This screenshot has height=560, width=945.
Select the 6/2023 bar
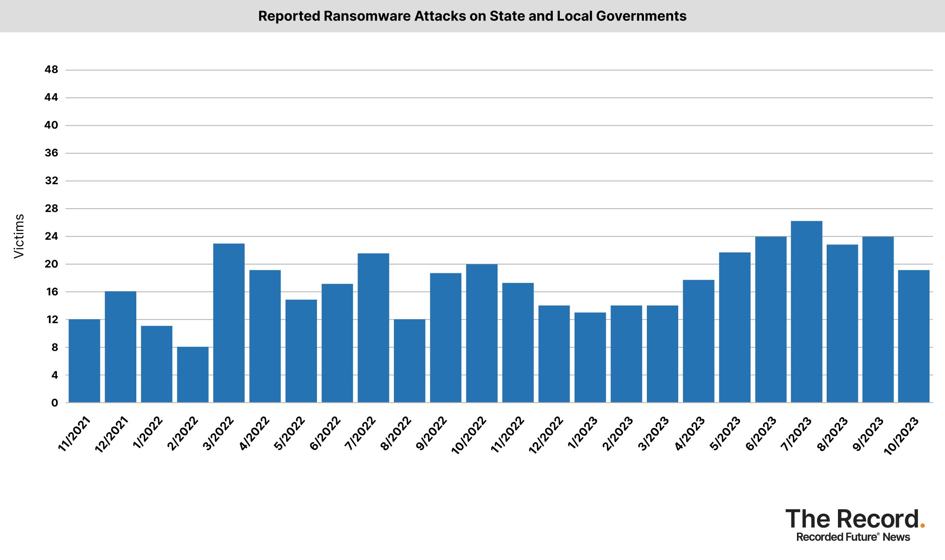point(771,320)
